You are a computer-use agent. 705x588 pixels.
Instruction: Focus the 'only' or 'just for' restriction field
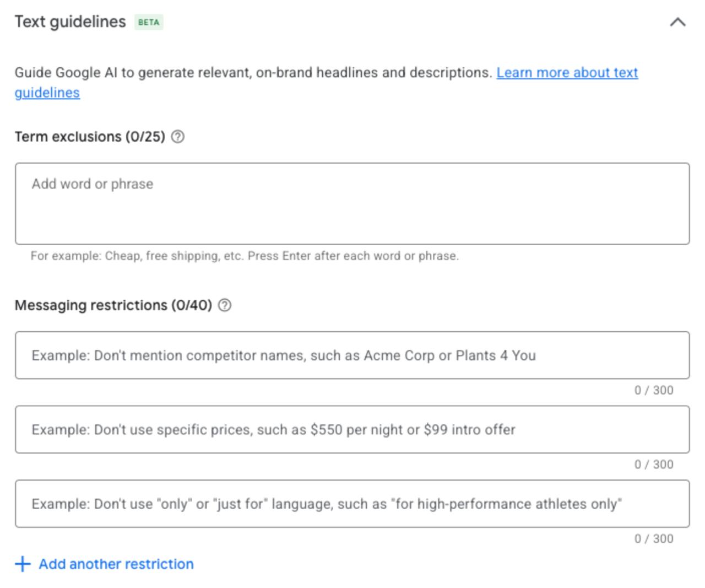352,504
